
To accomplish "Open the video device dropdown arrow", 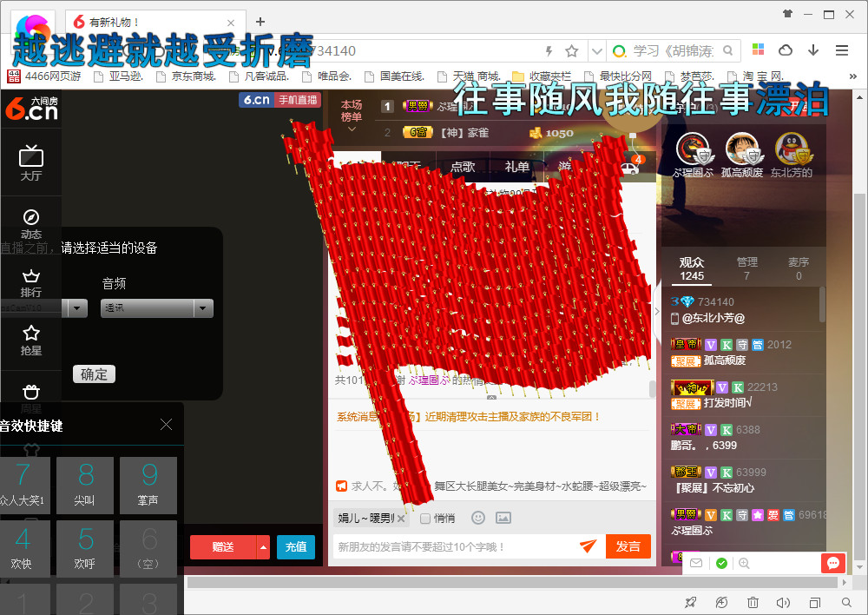I will (x=77, y=308).
